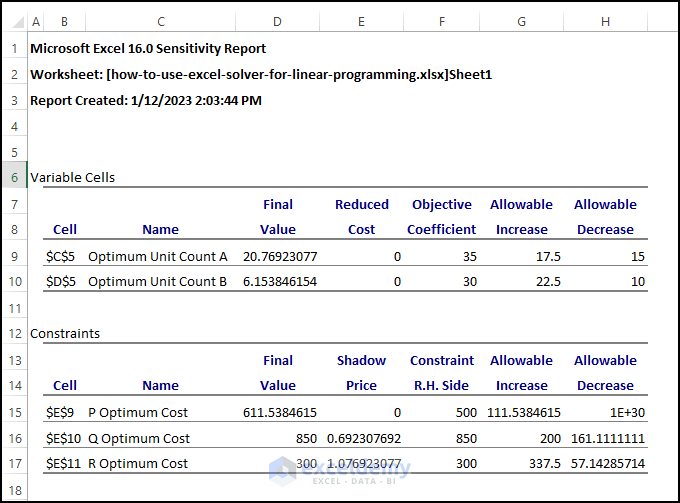Click 'Optimum Unit Count A' name cell
680x503 pixels.
pos(158,256)
